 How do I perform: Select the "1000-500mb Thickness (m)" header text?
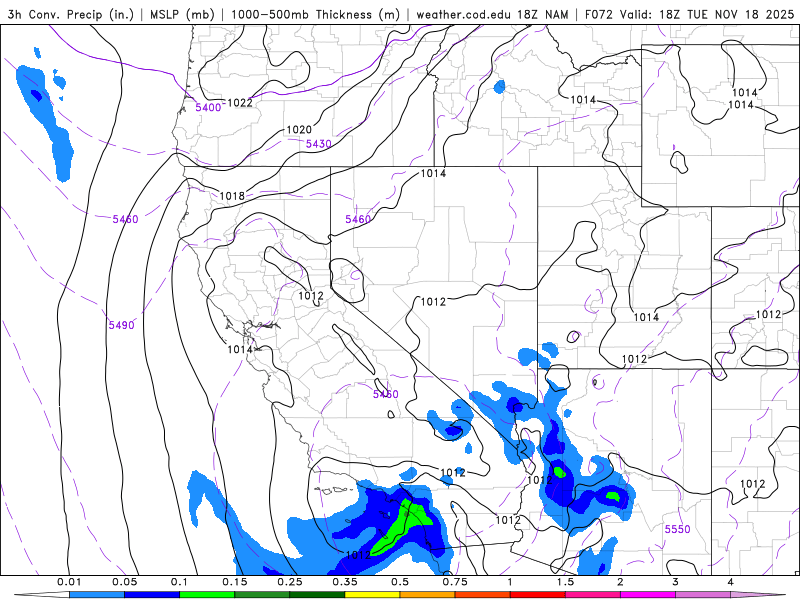point(315,14)
